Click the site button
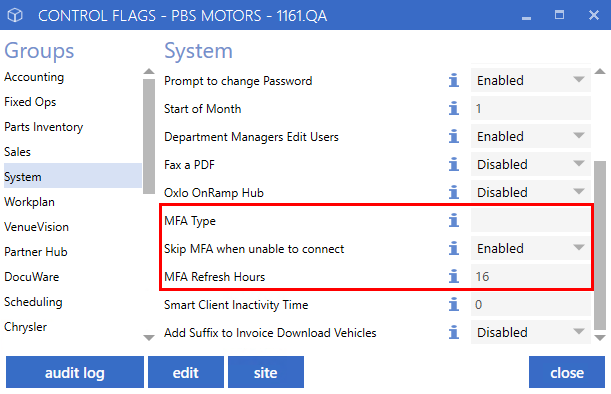This screenshot has width=611, height=394. [x=266, y=372]
